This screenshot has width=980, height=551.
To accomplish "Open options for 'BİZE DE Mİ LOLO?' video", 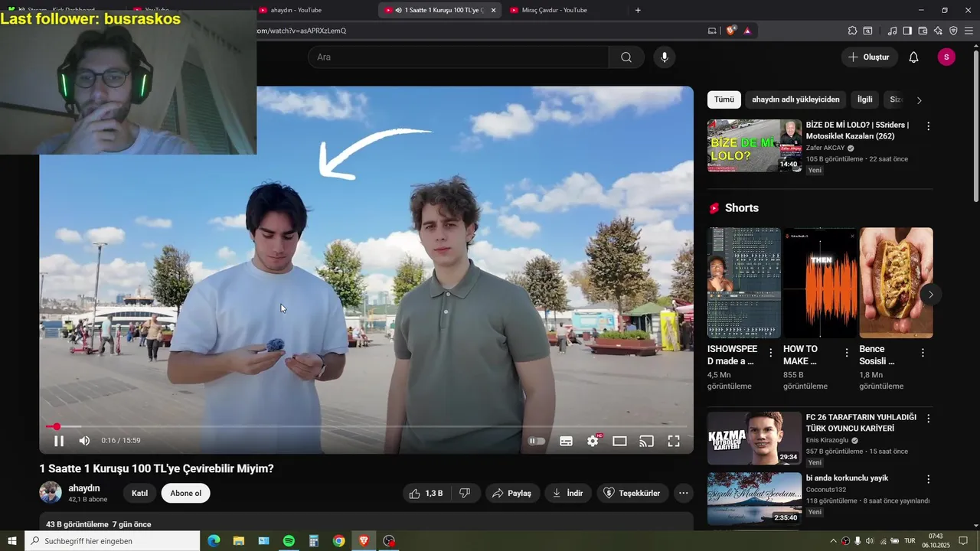I will tap(928, 126).
